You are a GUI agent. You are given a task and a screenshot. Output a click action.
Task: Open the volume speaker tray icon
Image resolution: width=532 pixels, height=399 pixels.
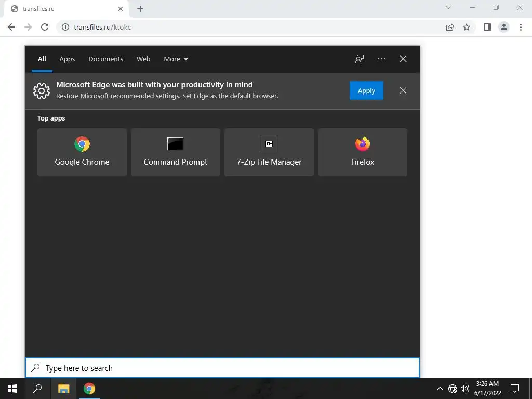click(464, 389)
